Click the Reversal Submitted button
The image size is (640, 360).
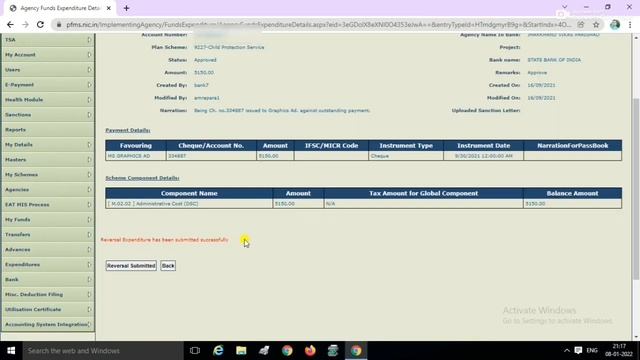pyautogui.click(x=131, y=266)
